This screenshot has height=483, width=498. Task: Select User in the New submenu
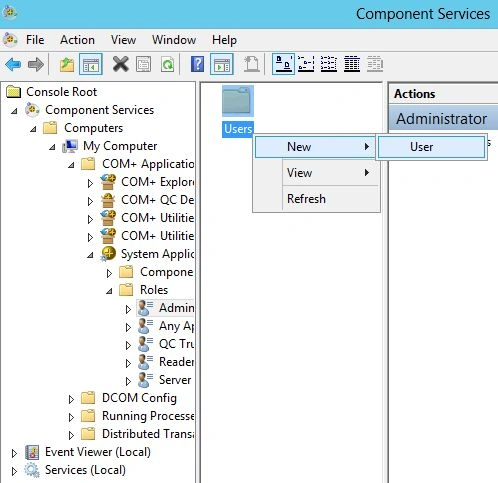(x=431, y=147)
